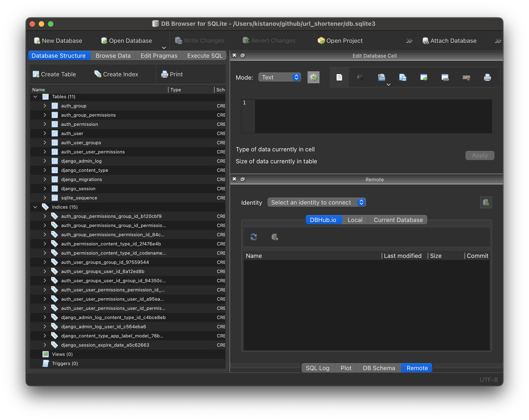Toggle auto-switch mode next to the Mode dropdown
This screenshot has width=529, height=420.
point(314,77)
